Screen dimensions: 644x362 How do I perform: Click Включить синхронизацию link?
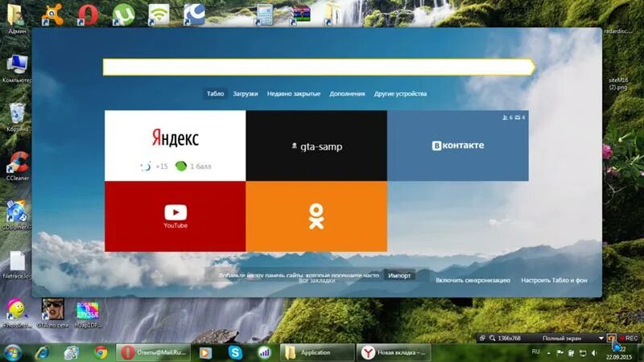pyautogui.click(x=473, y=280)
